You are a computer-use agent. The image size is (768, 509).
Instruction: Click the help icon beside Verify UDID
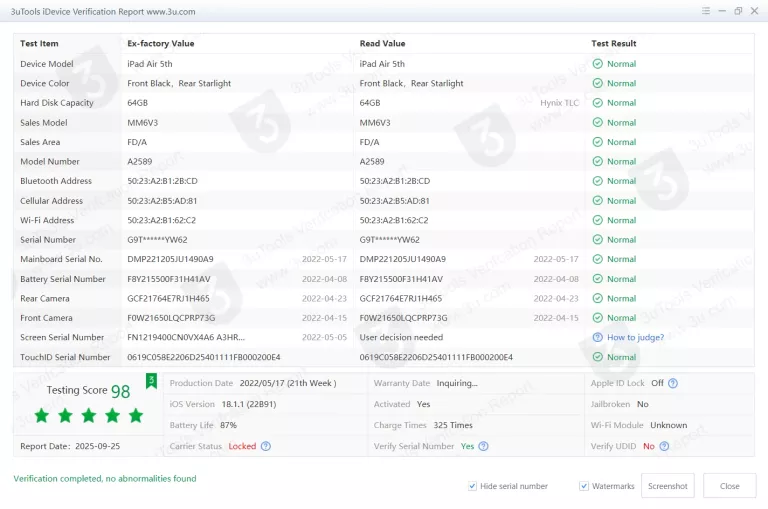tap(664, 446)
